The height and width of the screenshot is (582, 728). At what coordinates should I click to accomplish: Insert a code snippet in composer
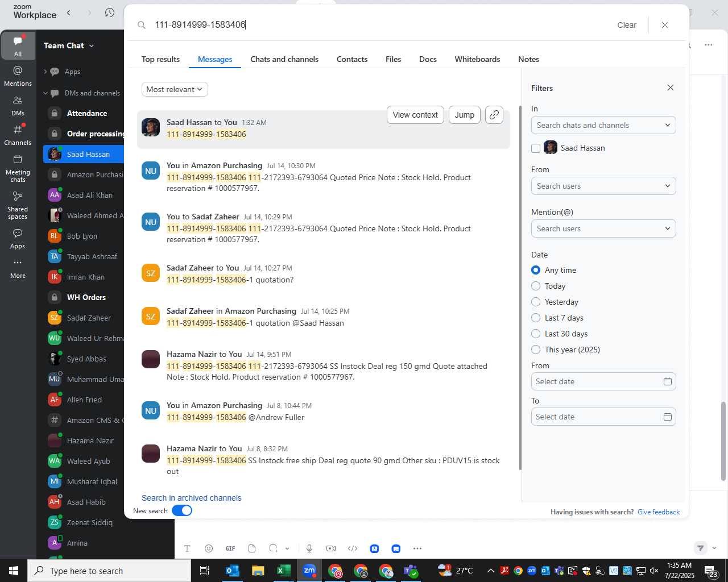click(353, 548)
